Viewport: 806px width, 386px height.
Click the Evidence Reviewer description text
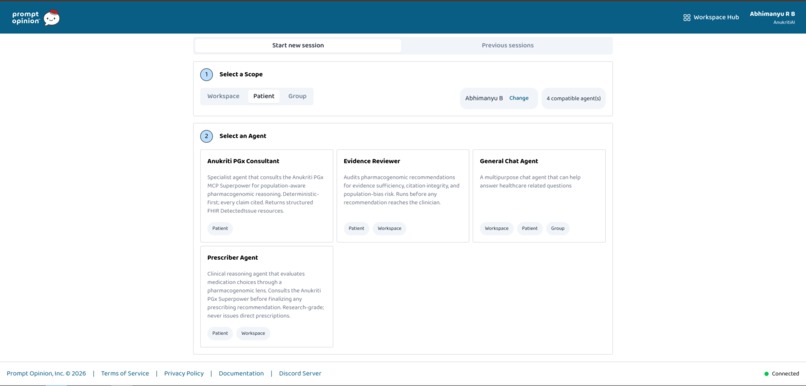coord(401,190)
